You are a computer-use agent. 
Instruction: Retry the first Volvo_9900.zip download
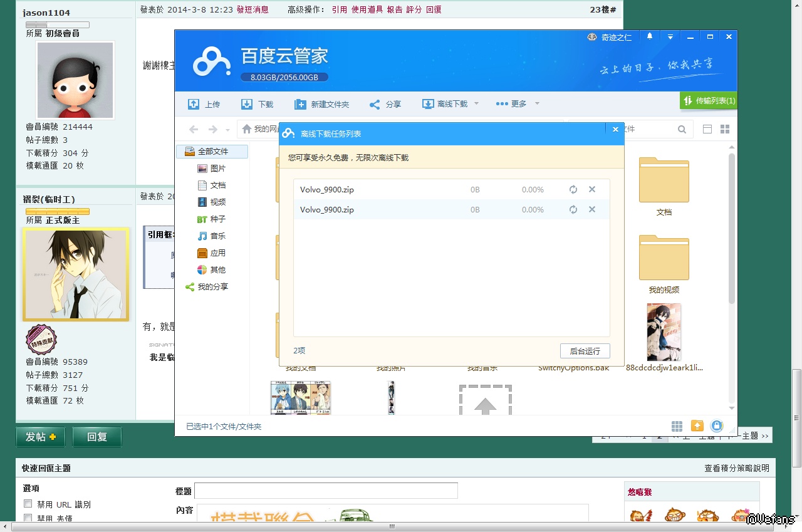(x=573, y=190)
